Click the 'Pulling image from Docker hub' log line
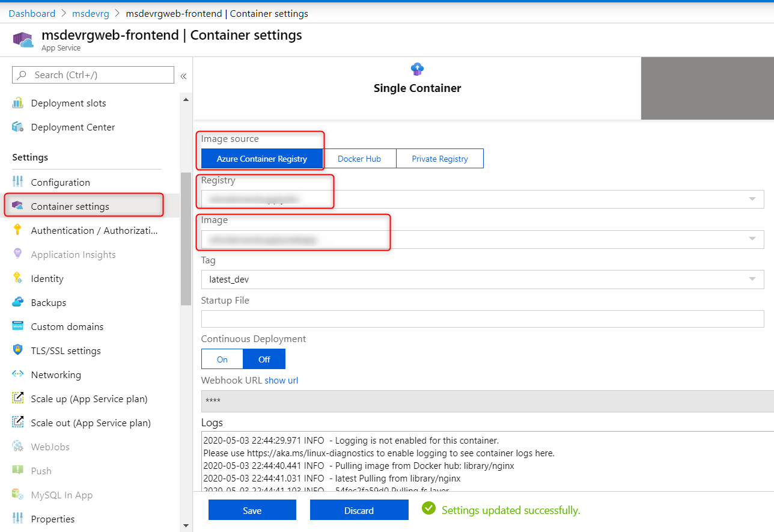Screen dimensions: 774x532 359,465
